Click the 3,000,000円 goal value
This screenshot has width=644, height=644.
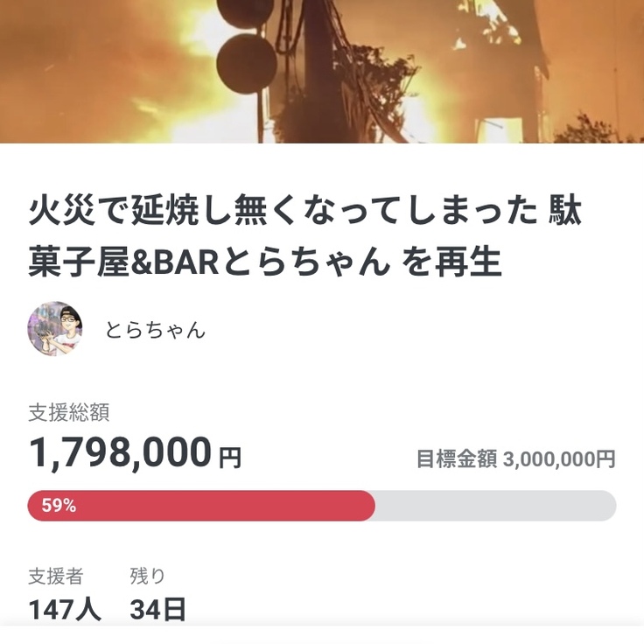(x=560, y=459)
